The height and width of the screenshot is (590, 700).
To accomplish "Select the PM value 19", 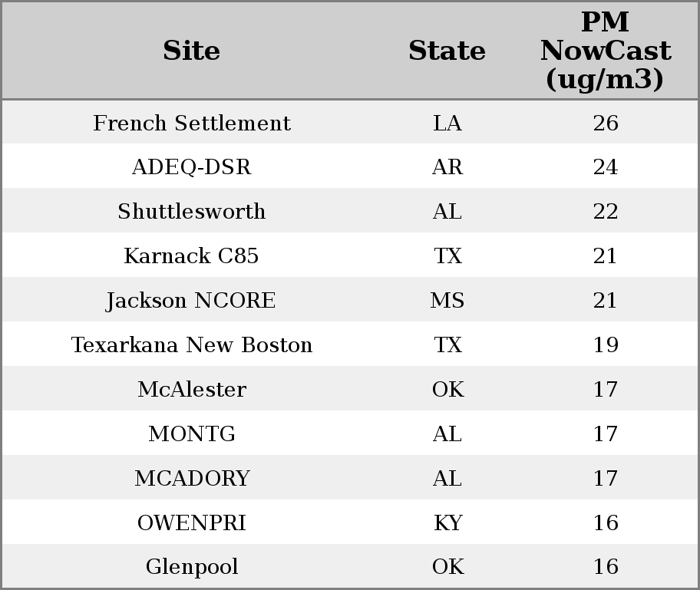I will tap(606, 345).
